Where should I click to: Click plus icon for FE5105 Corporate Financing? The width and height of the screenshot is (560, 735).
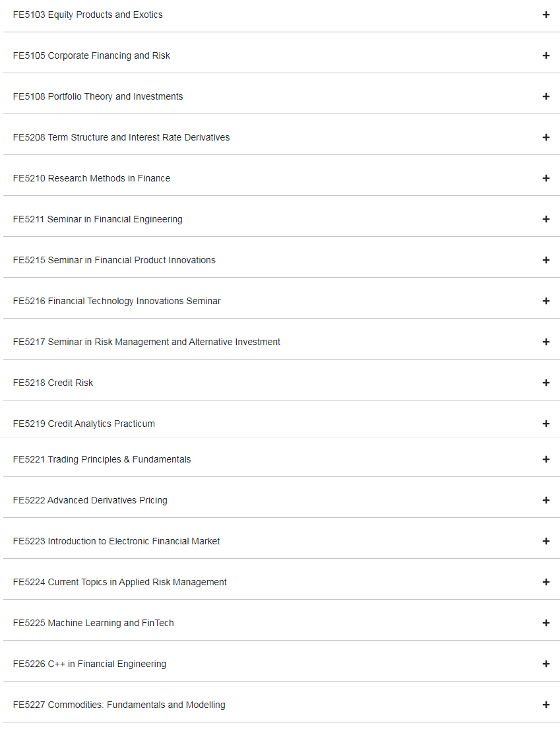point(545,55)
